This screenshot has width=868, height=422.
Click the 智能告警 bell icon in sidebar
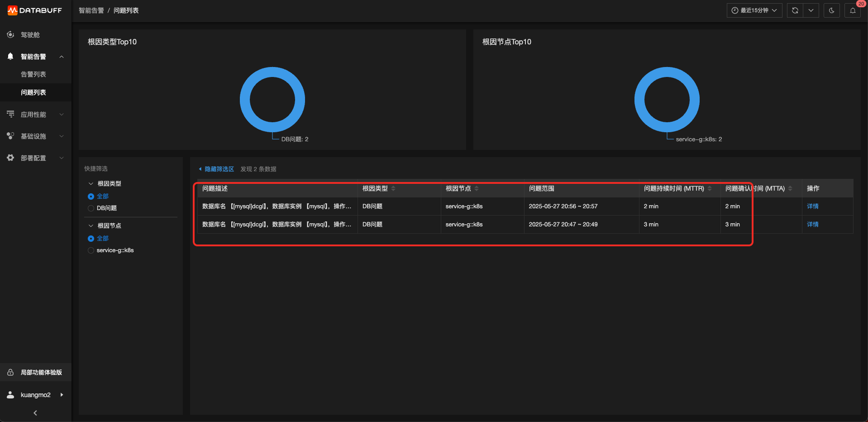pos(10,56)
